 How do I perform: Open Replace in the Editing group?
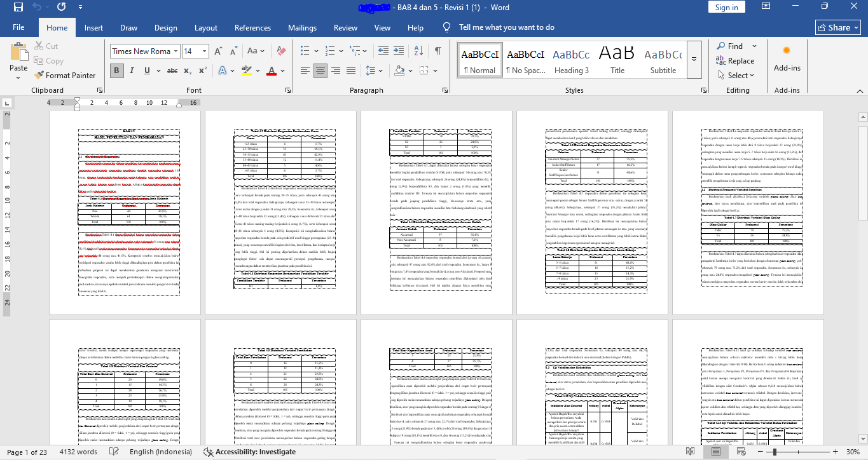tap(737, 61)
